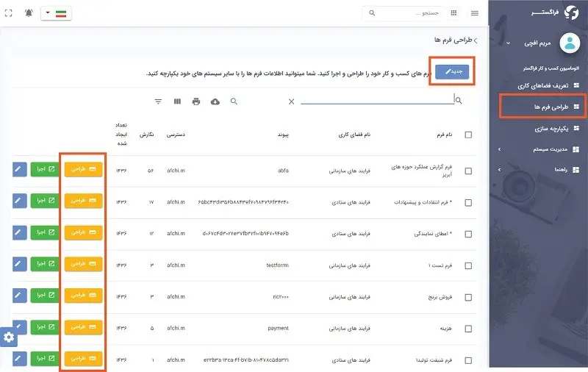588x372 pixels.
Task: Enter fullscreen mode with the expand icon
Action: click(x=8, y=13)
